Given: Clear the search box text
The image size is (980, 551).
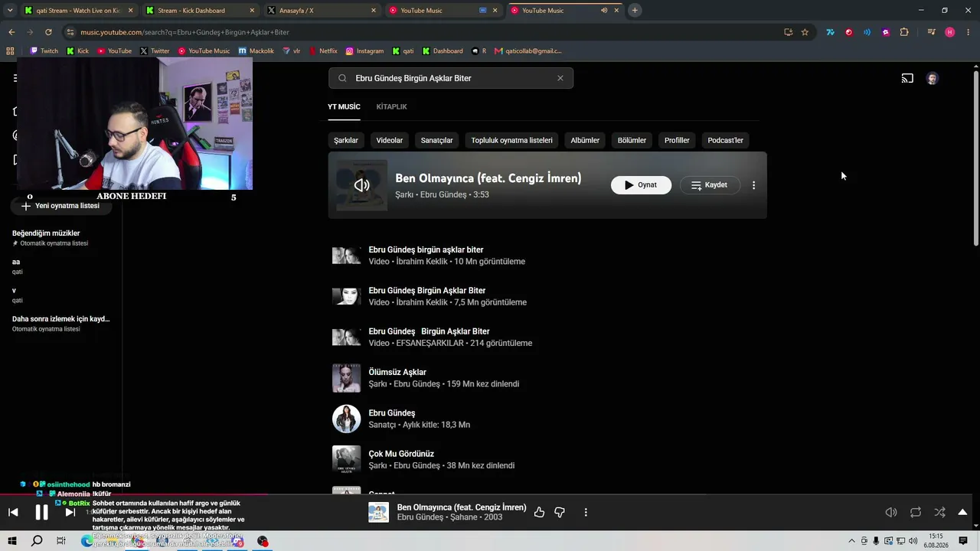Looking at the screenshot, I should (560, 78).
